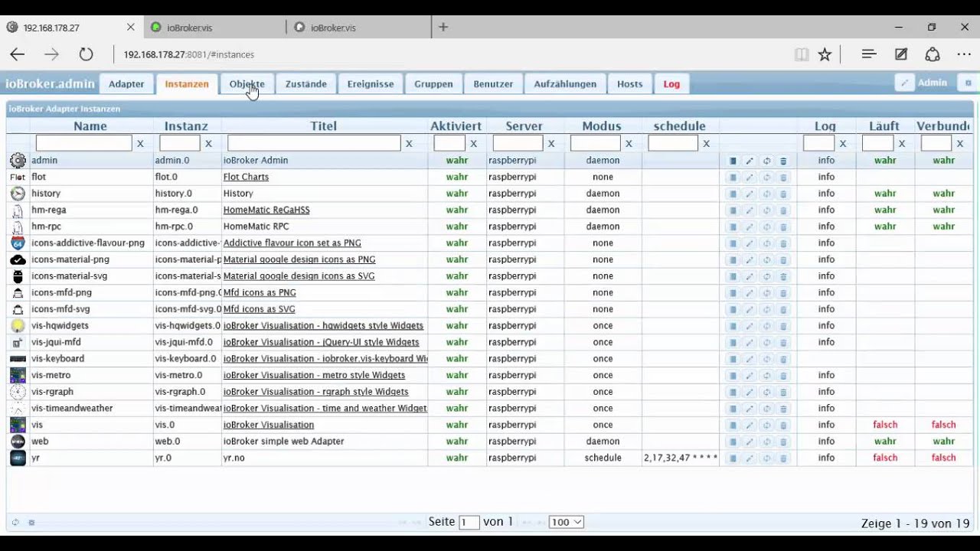The height and width of the screenshot is (551, 980).
Task: Open the Flot Charts link
Action: (246, 177)
